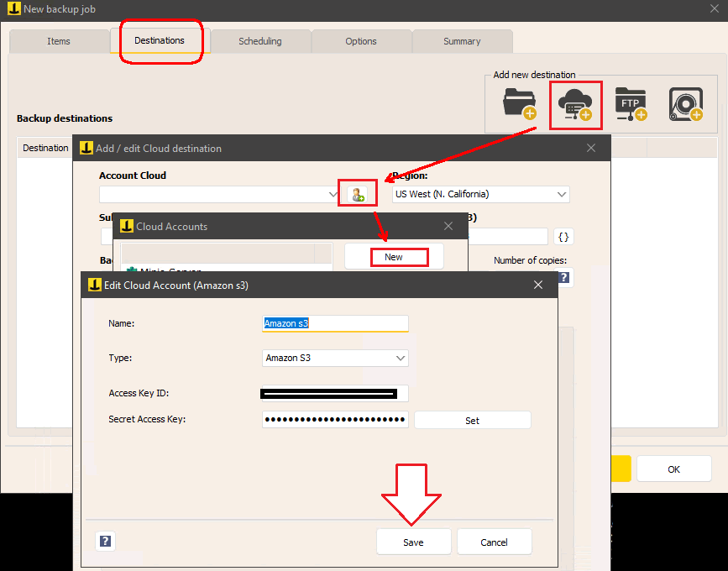Click Set next to Secret Access Key
This screenshot has height=571, width=728.
point(472,420)
